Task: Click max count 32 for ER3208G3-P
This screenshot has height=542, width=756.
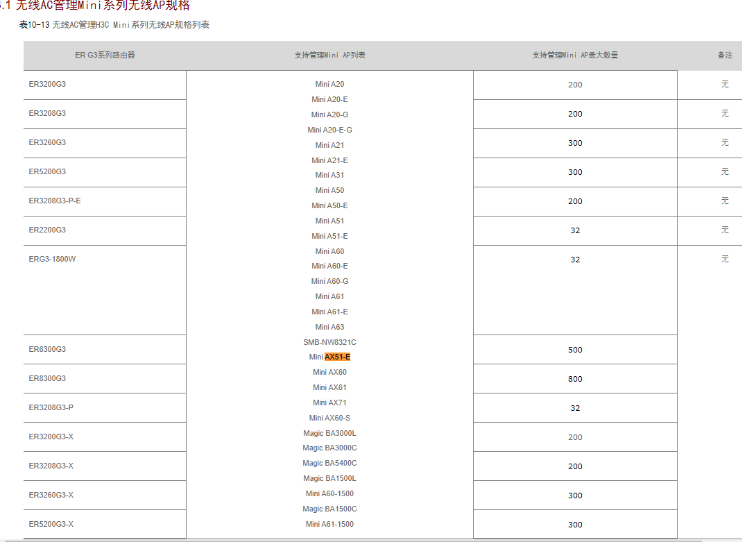Action: pyautogui.click(x=575, y=408)
